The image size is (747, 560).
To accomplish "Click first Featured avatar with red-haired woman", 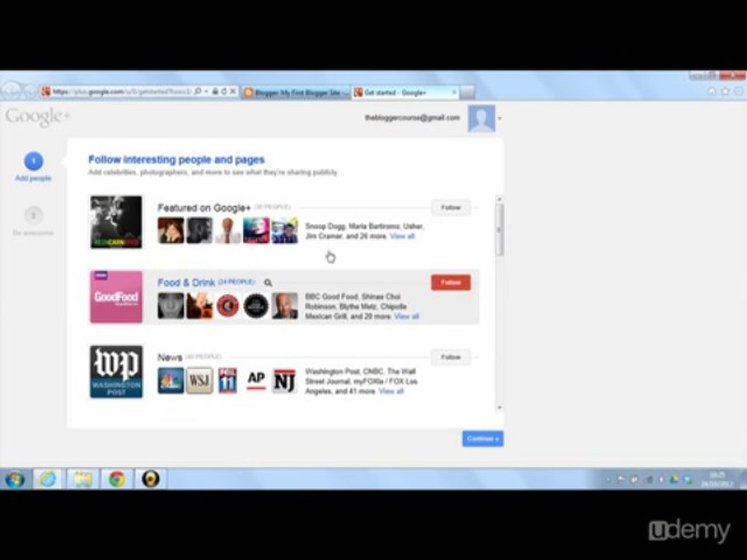I will point(170,230).
